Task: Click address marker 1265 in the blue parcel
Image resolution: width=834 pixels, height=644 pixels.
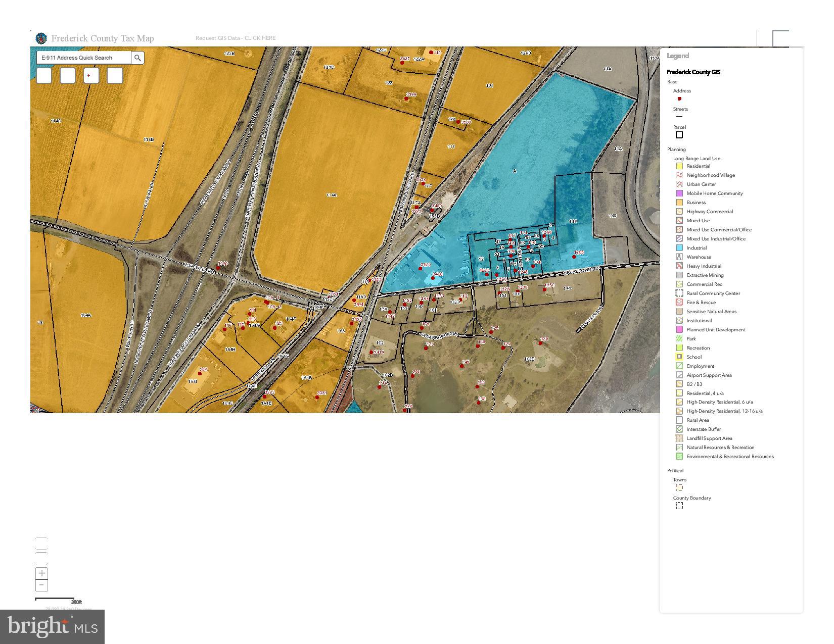Action: click(x=574, y=257)
